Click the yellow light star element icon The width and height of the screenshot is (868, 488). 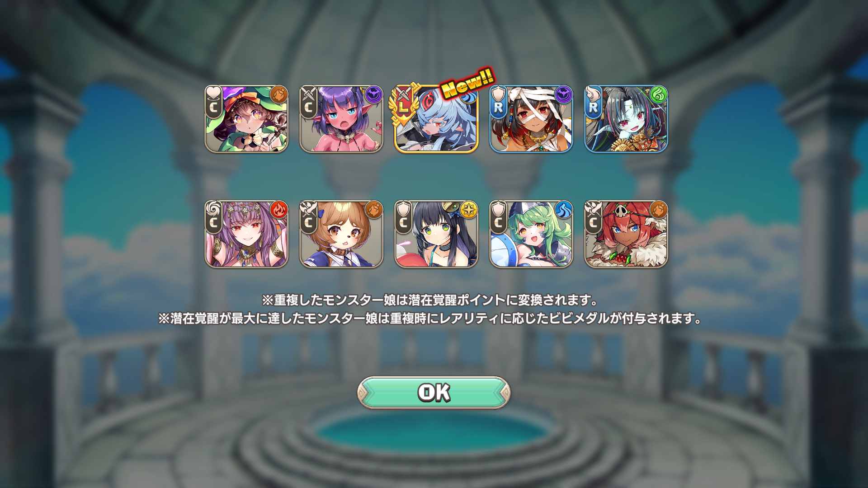[469, 210]
